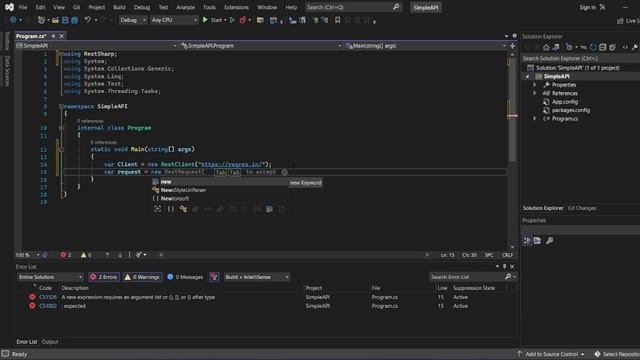Toggle the 0 Messages filter
This screenshot has width=640, height=360.
185,277
